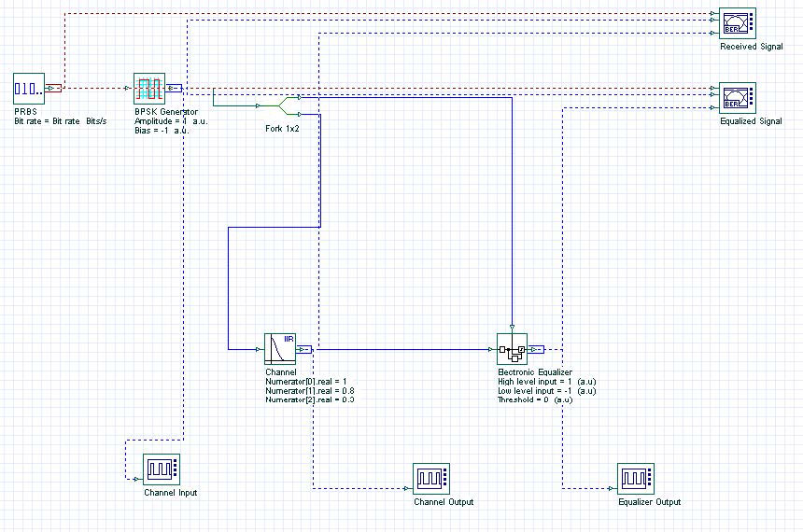The image size is (803, 532).
Task: Open the Received Signal BER analyzer
Action: pos(738,23)
